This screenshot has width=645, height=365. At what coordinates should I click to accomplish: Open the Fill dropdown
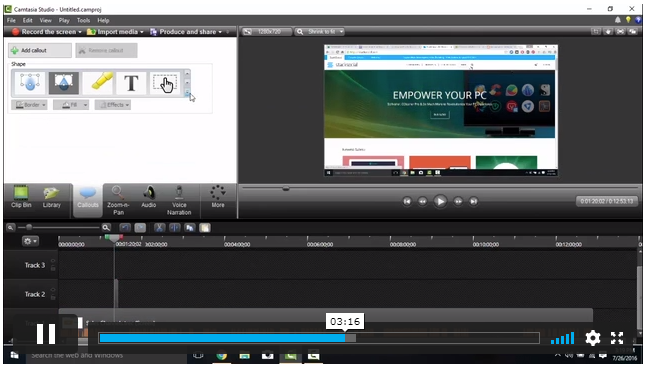point(71,105)
